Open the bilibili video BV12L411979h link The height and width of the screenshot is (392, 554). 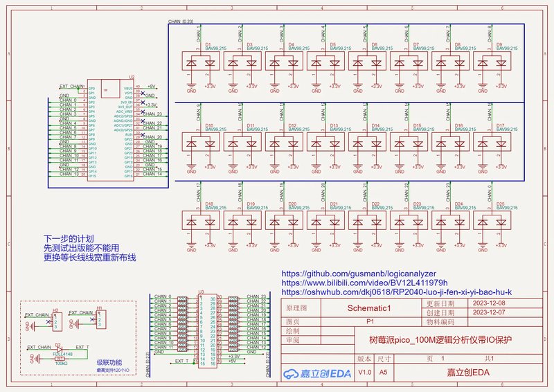(x=364, y=283)
